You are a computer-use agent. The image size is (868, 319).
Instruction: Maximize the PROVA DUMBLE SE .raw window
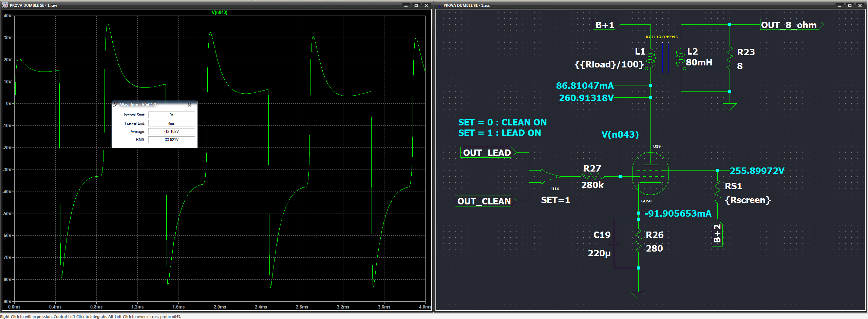pos(416,5)
